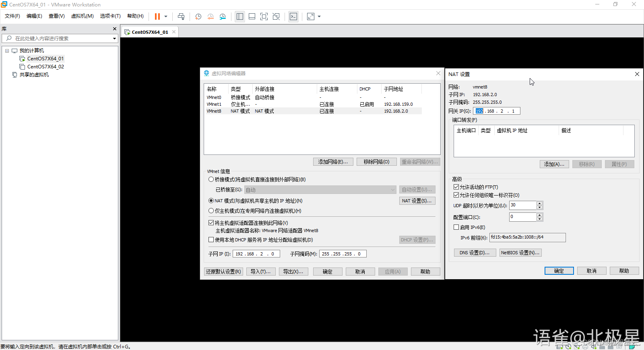Click 确定 in the virtual network editor

[328, 272]
